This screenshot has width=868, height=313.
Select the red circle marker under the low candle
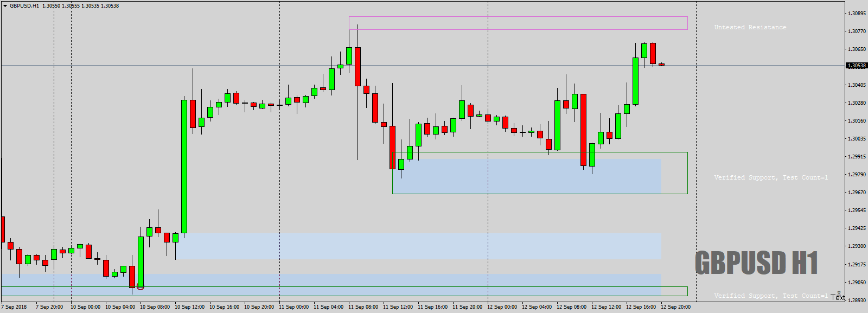click(141, 286)
